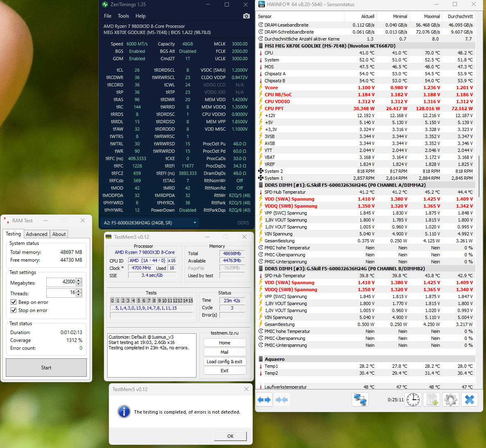Click HWiNFO shrink columns inward arrows button
The image size is (486, 448).
coord(281,400)
